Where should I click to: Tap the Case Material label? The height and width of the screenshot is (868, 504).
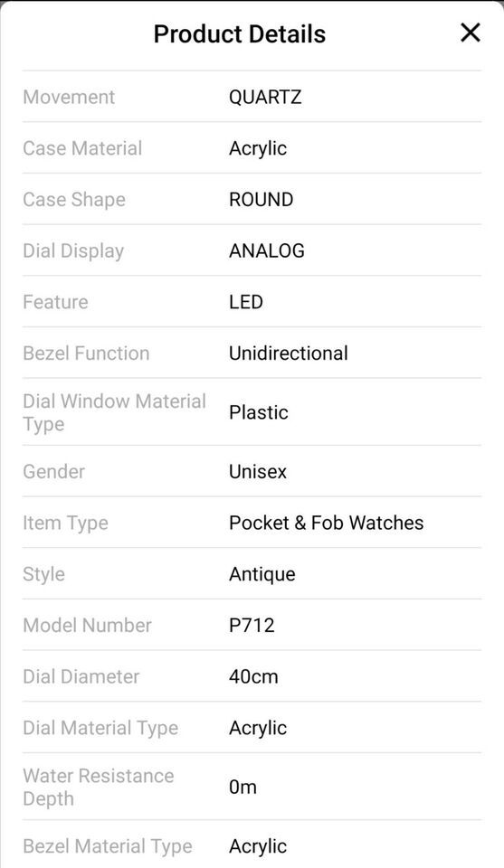(x=82, y=148)
